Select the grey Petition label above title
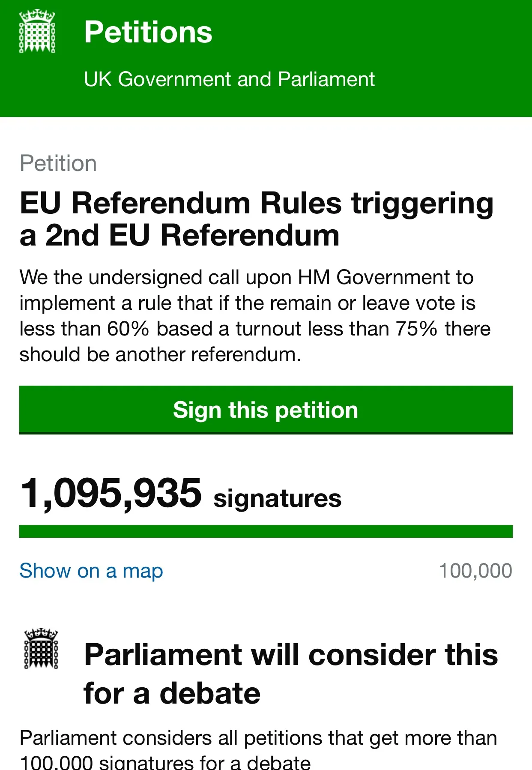The width and height of the screenshot is (532, 770). point(58,163)
